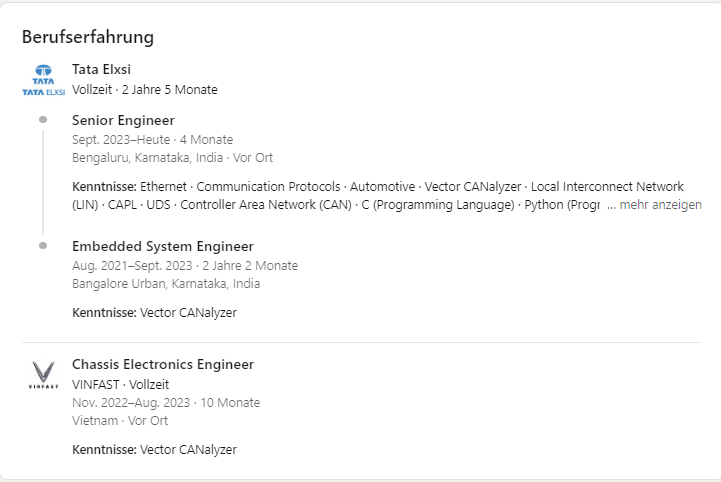The height and width of the screenshot is (482, 721).
Task: Click 'Nov. 2022–Aug. 2023 · 10 Monate' date line
Action: click(166, 403)
